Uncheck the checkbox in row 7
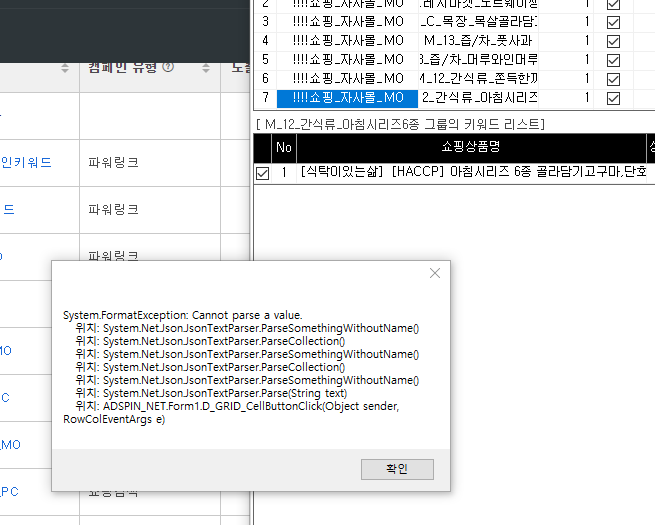Viewport: 655px width, 525px height. tap(613, 97)
